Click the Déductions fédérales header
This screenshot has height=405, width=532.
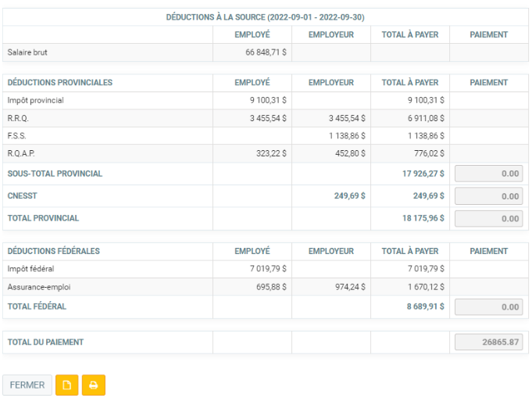54,252
